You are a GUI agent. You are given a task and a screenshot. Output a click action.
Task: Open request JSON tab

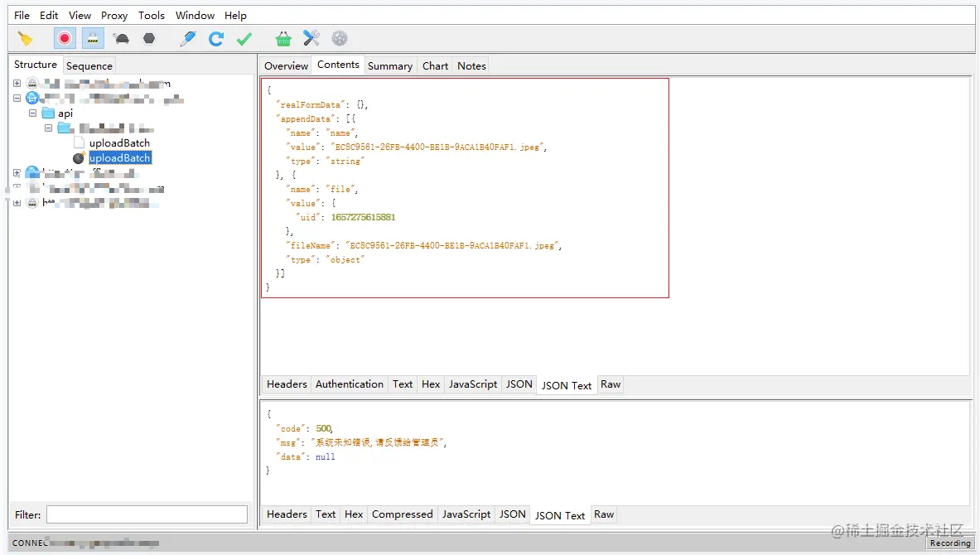pyautogui.click(x=519, y=384)
